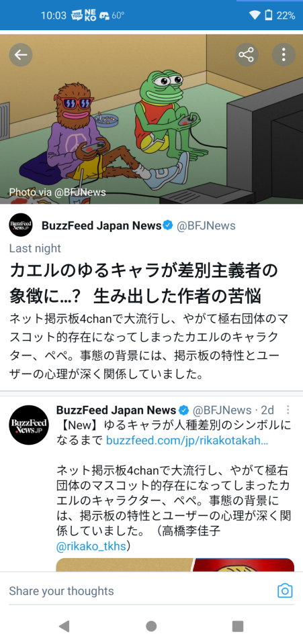303x644 pixels.
Task: Tap the Android recent apps square button
Action: pos(238,626)
